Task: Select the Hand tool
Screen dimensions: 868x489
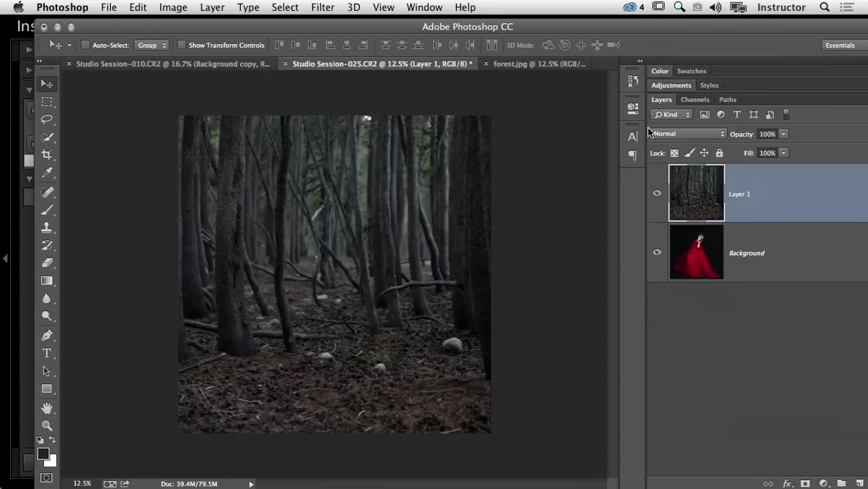Action: tap(47, 409)
